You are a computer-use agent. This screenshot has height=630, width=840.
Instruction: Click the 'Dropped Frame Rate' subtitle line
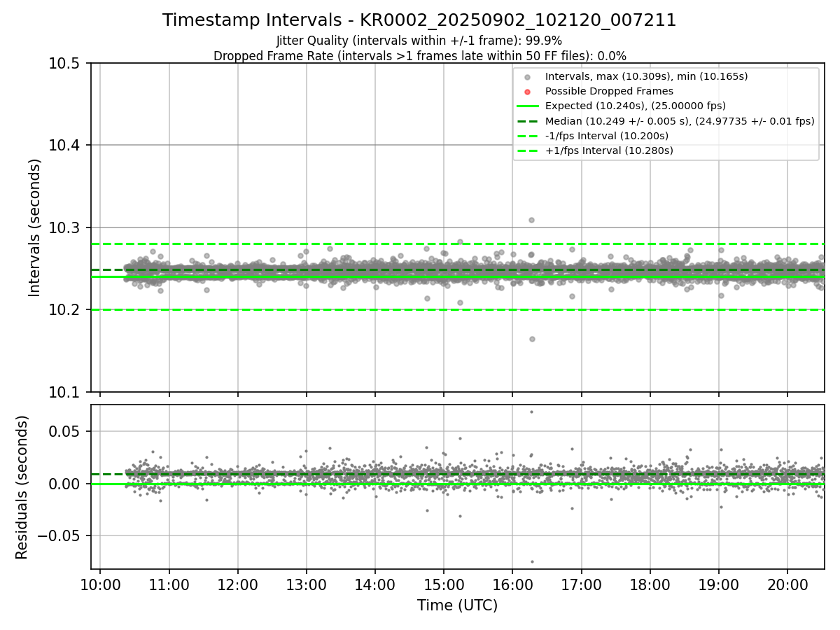[419, 55]
